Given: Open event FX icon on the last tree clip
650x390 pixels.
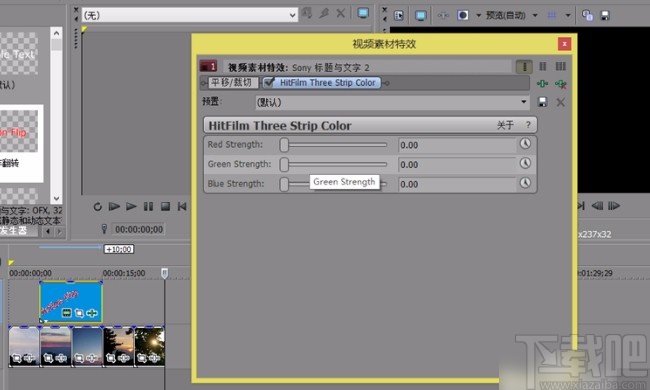Looking at the screenshot, I should coord(155,357).
